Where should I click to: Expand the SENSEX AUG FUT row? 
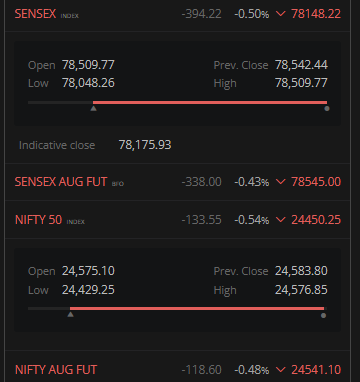click(x=178, y=182)
